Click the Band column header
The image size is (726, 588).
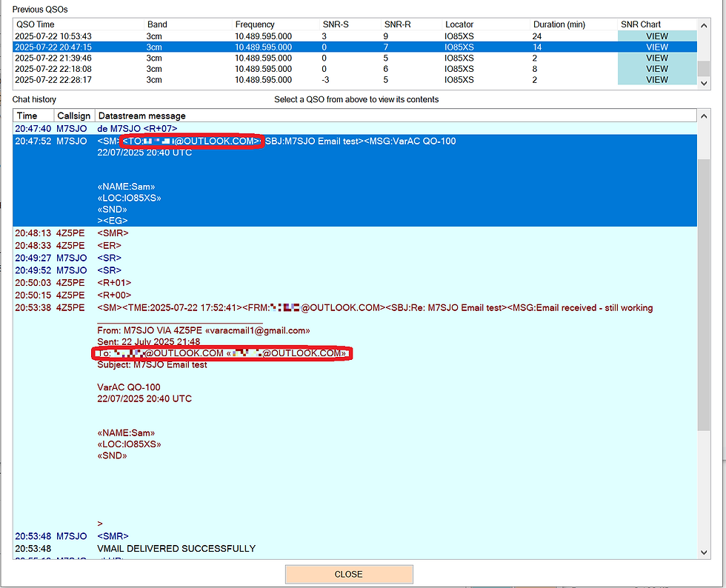point(188,24)
